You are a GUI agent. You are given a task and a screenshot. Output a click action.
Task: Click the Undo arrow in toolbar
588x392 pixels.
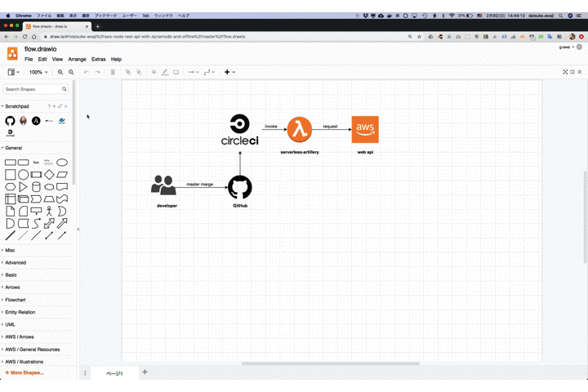[87, 72]
